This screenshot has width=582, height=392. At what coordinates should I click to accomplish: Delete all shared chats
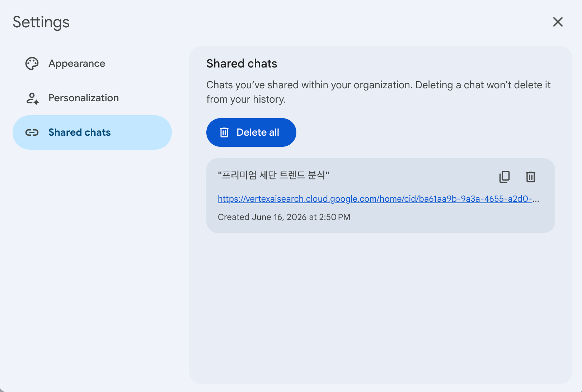[x=251, y=132]
